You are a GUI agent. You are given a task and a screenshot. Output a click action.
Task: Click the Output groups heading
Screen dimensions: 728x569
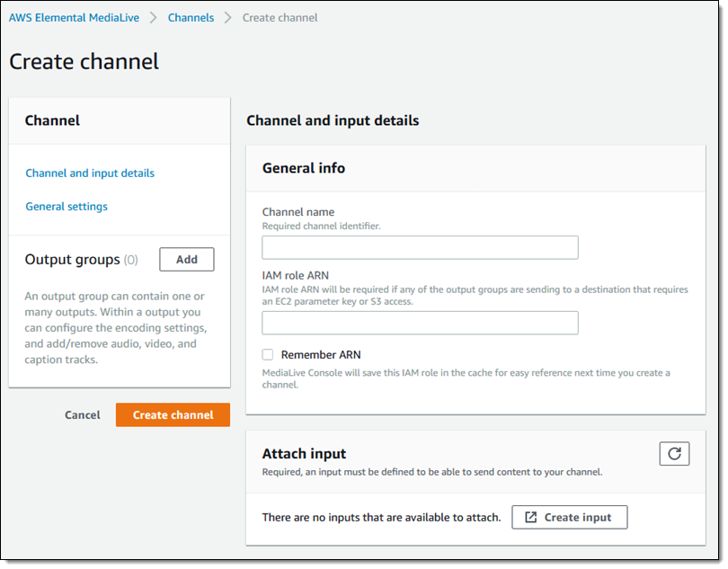[72, 259]
